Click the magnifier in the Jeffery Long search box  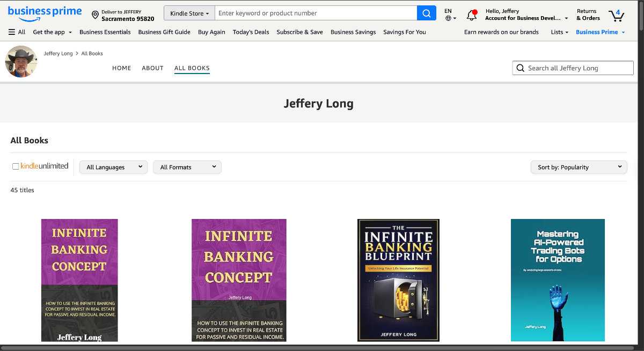point(520,68)
